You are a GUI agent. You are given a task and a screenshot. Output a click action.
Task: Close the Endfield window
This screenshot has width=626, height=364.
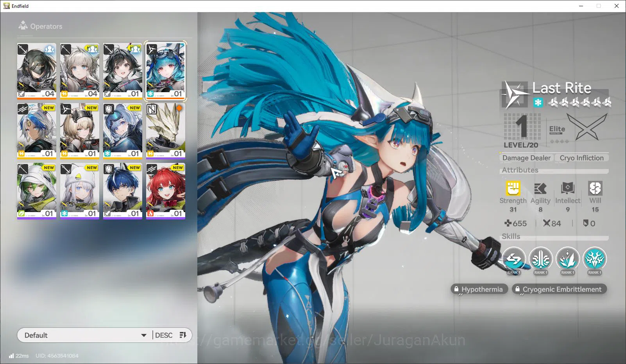pos(617,6)
